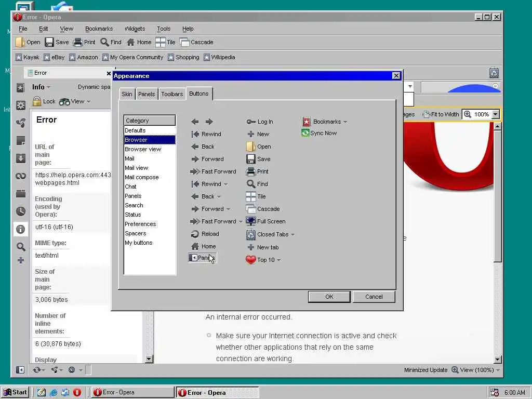This screenshot has width=532, height=399.
Task: Open the Widgets gear panel in sidebar
Action: (20, 105)
